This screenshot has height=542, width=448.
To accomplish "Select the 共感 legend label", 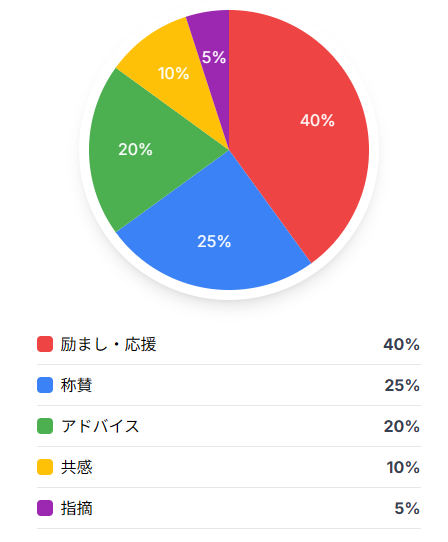I will (x=76, y=467).
